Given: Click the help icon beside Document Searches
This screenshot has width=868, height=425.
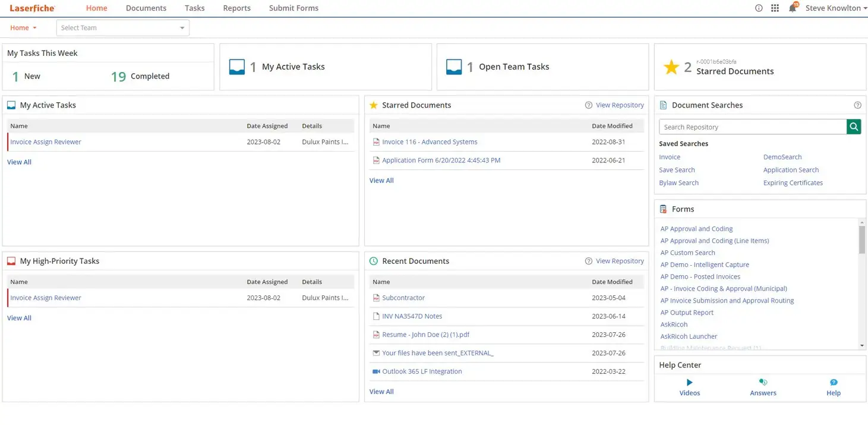Looking at the screenshot, I should point(857,105).
